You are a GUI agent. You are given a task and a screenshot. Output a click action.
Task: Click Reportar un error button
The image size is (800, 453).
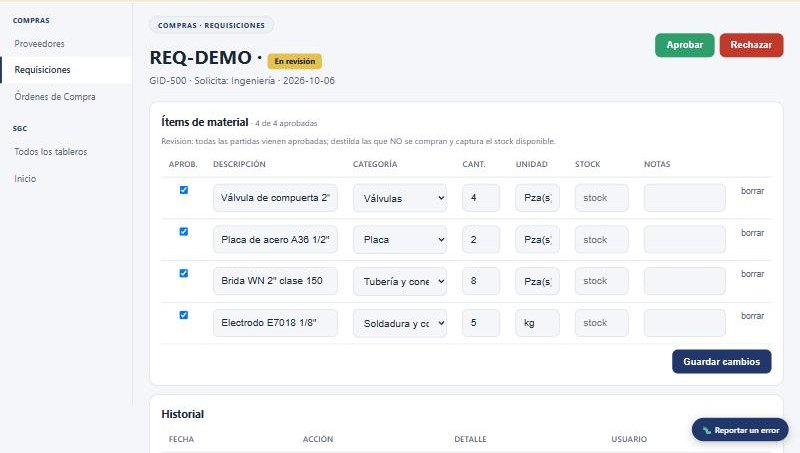pyautogui.click(x=740, y=430)
